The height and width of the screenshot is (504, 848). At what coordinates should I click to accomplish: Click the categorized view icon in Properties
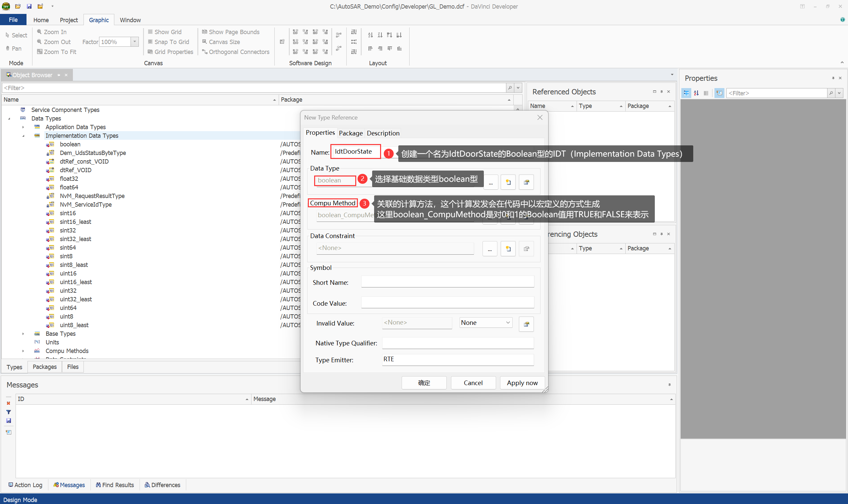pyautogui.click(x=686, y=93)
